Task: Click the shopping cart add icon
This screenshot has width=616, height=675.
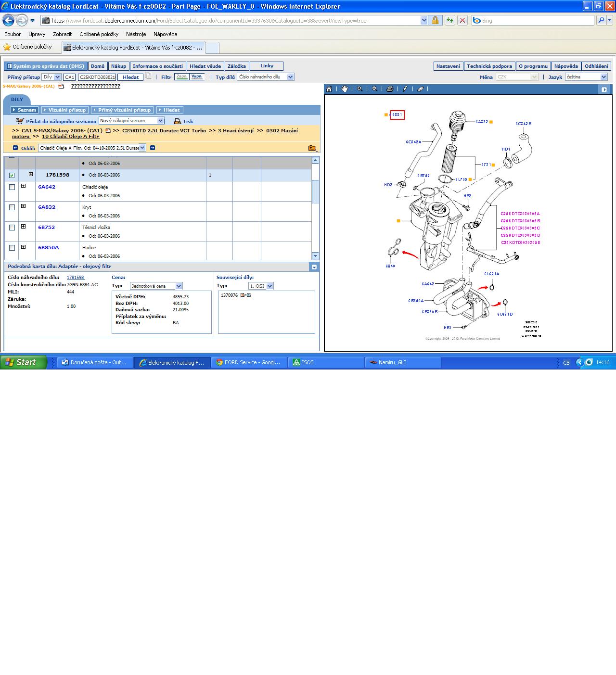Action: 20,121
